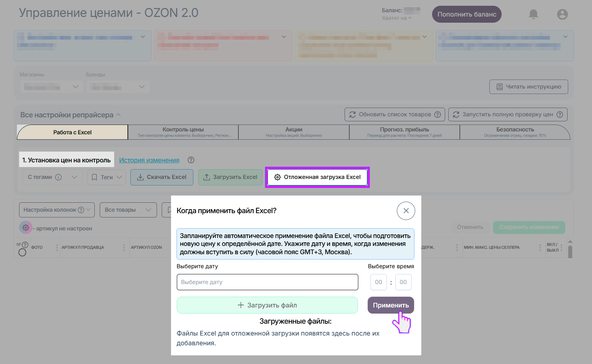Click the gear icon beside артикул не настроен
The width and height of the screenshot is (592, 364).
coord(26,228)
